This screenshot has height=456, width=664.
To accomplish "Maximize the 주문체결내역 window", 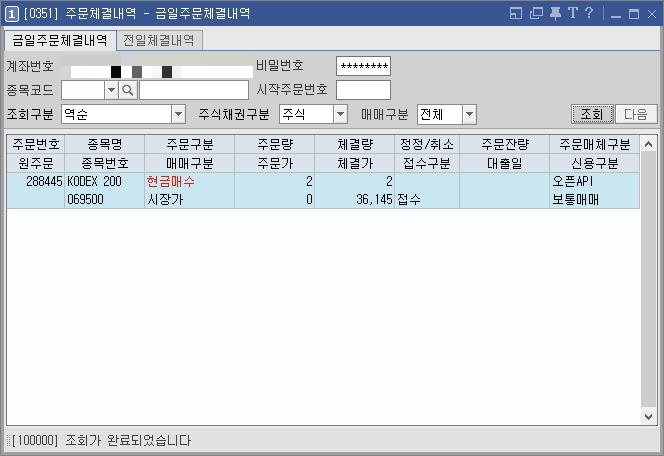I will coord(634,14).
